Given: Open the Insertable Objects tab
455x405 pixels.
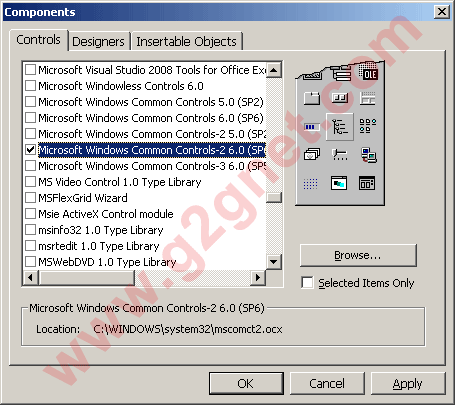Looking at the screenshot, I should pyautogui.click(x=186, y=41).
